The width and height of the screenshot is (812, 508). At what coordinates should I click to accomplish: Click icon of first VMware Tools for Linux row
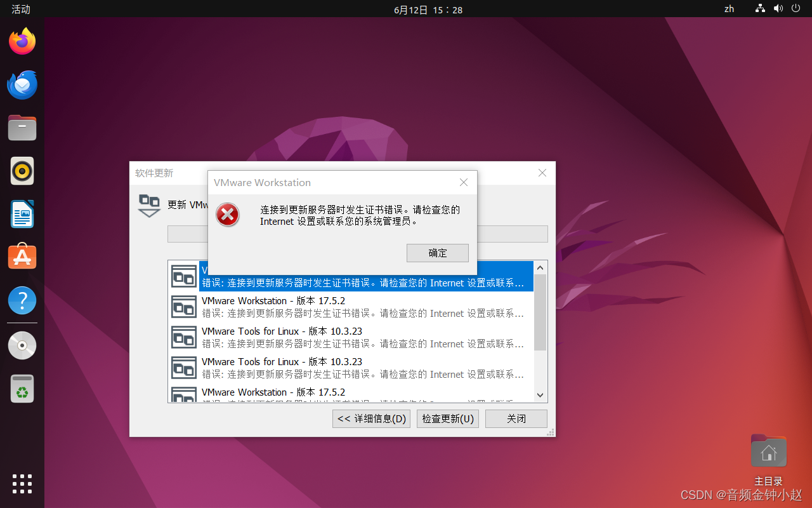184,337
